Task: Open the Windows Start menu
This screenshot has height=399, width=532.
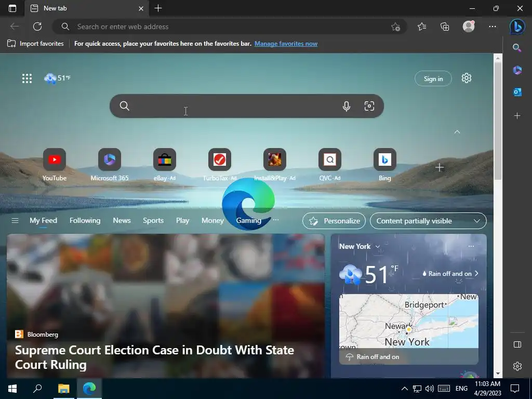Action: (x=12, y=389)
